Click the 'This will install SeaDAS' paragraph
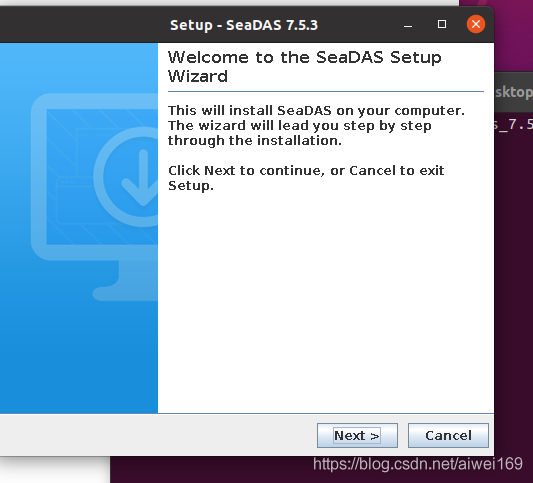The width and height of the screenshot is (533, 483). click(316, 125)
